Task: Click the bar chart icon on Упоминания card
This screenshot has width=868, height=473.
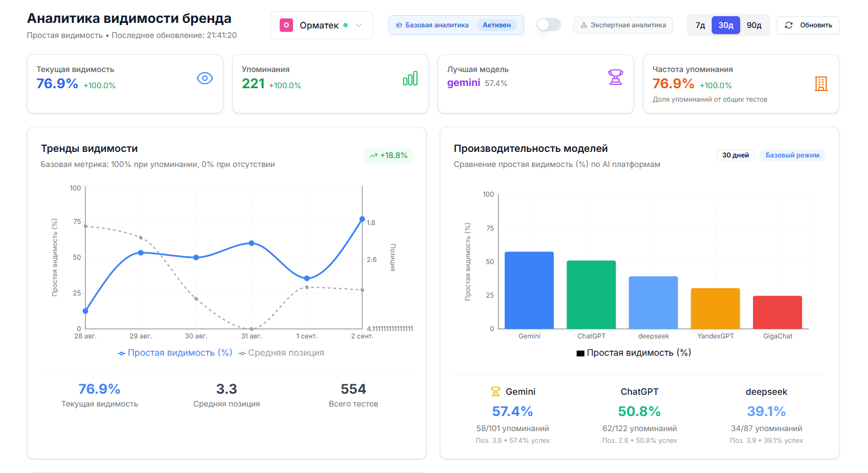Action: (410, 79)
